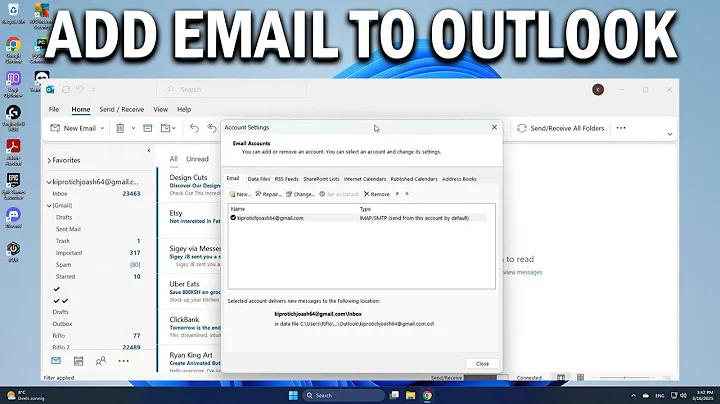Expand the Favorites folder group
This screenshot has width=720, height=404.
49,160
